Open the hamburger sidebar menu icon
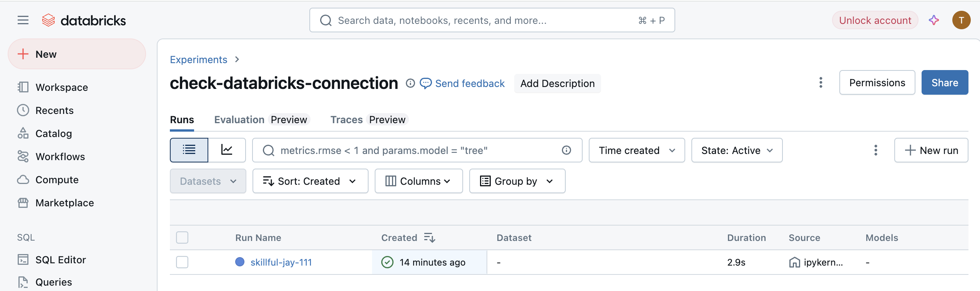Viewport: 980px width, 291px height. tap(23, 20)
